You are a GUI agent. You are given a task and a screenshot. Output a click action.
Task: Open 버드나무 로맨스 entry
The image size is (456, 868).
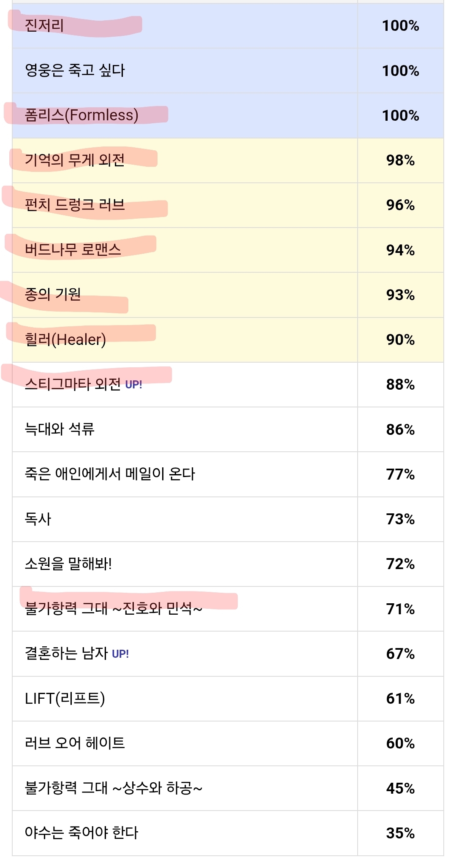click(x=73, y=250)
